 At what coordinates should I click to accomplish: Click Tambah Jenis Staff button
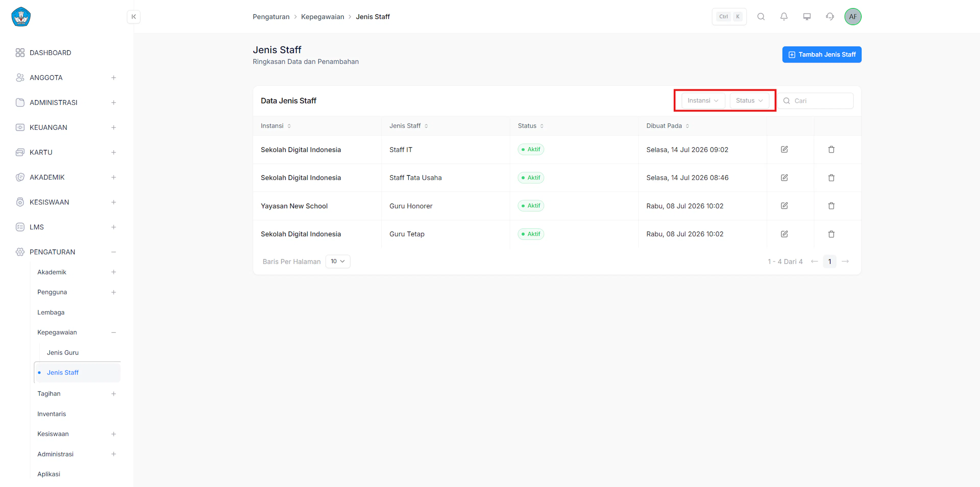coord(821,54)
